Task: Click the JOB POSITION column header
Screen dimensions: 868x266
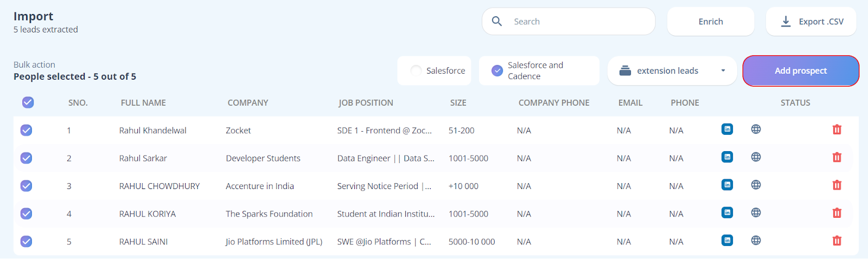Action: tap(366, 102)
